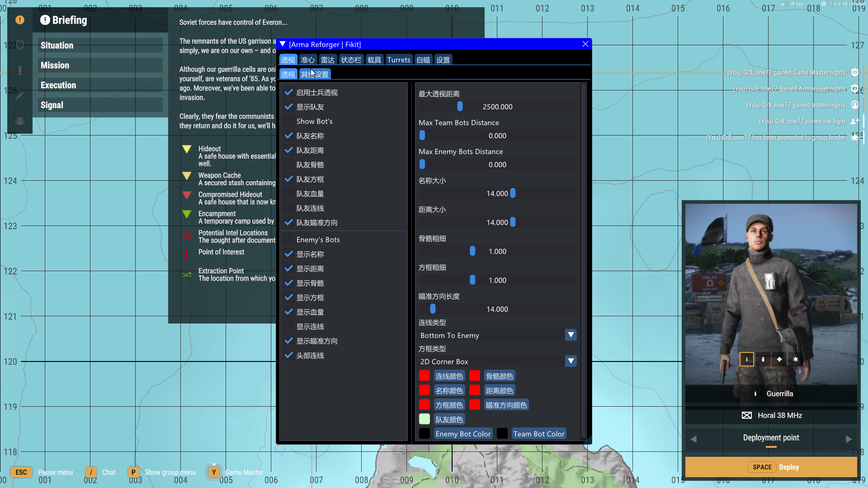
Task: Toggle 显示队友 checkbox
Action: point(289,107)
